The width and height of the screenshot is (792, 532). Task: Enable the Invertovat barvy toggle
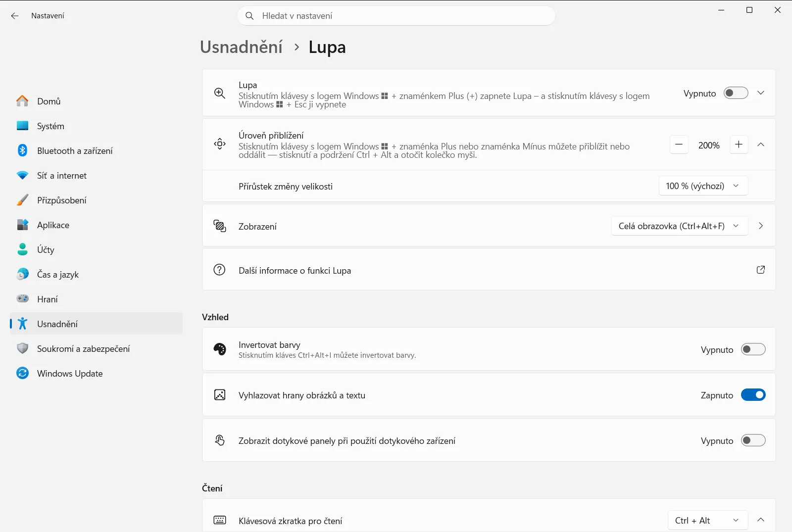click(753, 349)
